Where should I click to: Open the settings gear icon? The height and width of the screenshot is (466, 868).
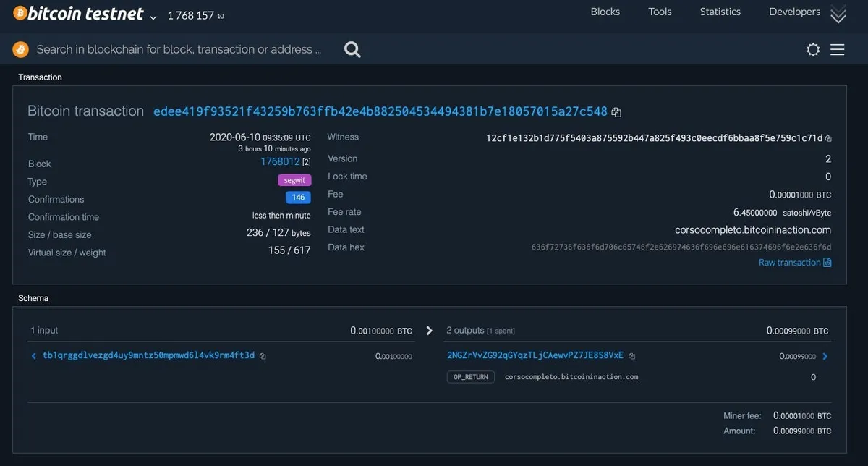pyautogui.click(x=813, y=49)
